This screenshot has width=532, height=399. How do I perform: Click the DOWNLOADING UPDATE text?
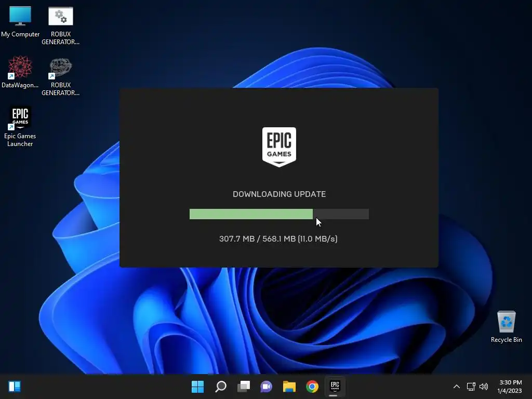[x=279, y=194]
